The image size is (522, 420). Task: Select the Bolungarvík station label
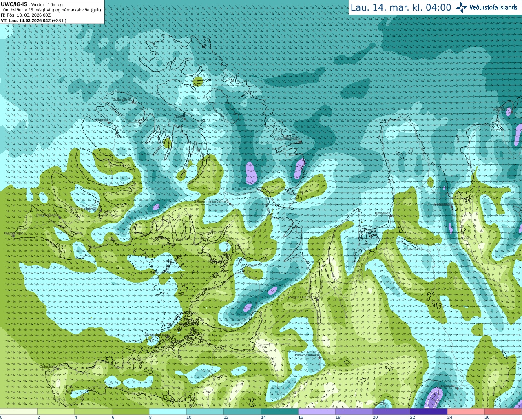pyautogui.click(x=122, y=99)
